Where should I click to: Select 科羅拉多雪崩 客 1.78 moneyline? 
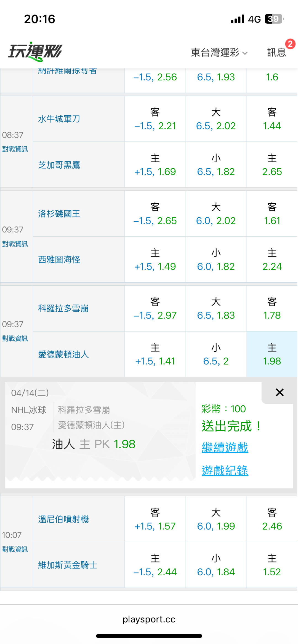[x=272, y=309]
